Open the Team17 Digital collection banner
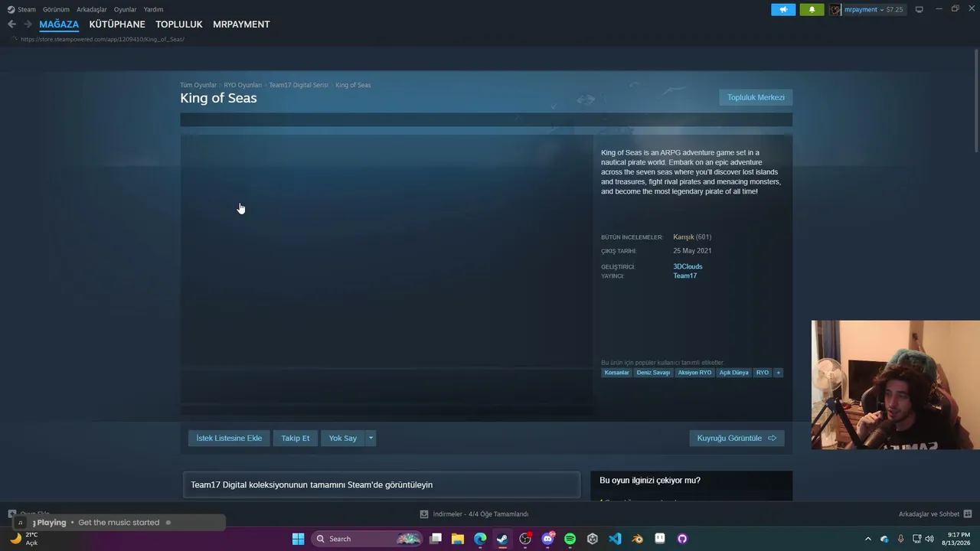The width and height of the screenshot is (980, 551). (381, 485)
